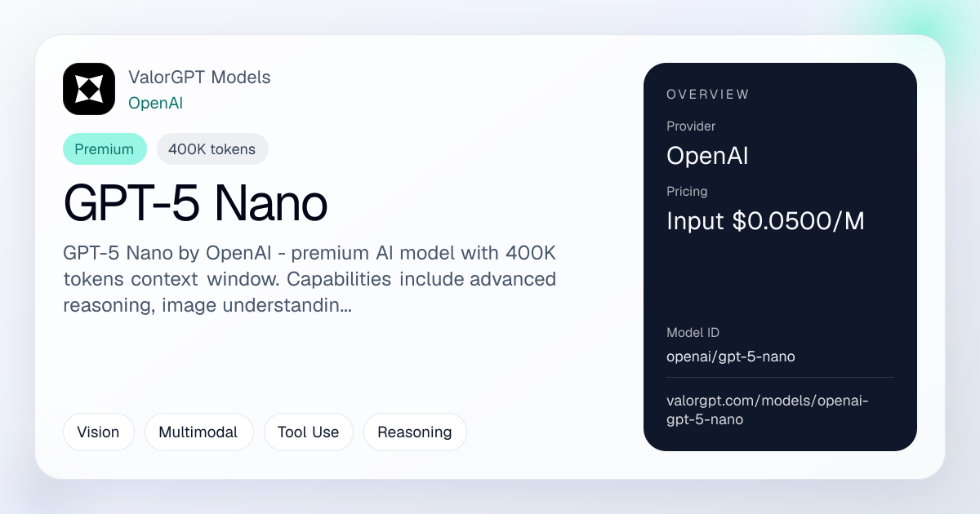The image size is (980, 514).
Task: Click the Provider label in overview
Action: pyautogui.click(x=691, y=126)
